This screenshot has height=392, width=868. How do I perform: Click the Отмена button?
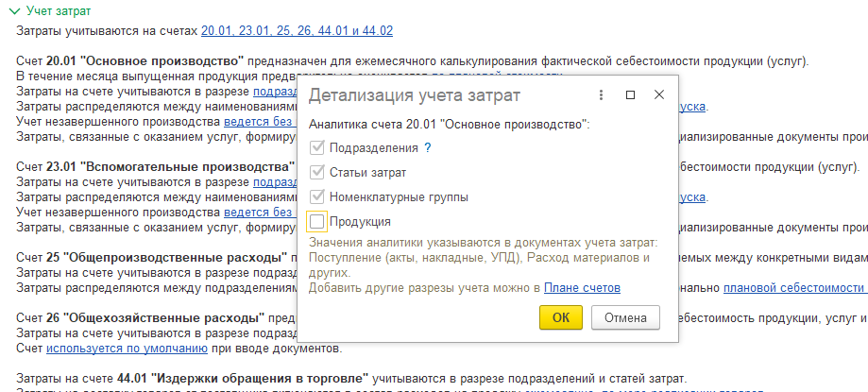[x=625, y=317]
